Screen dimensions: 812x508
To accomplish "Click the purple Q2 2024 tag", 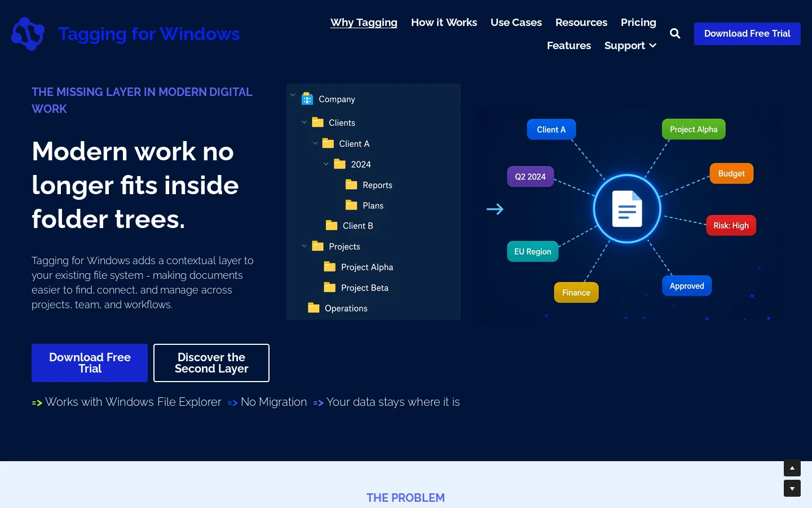I will coord(530,177).
